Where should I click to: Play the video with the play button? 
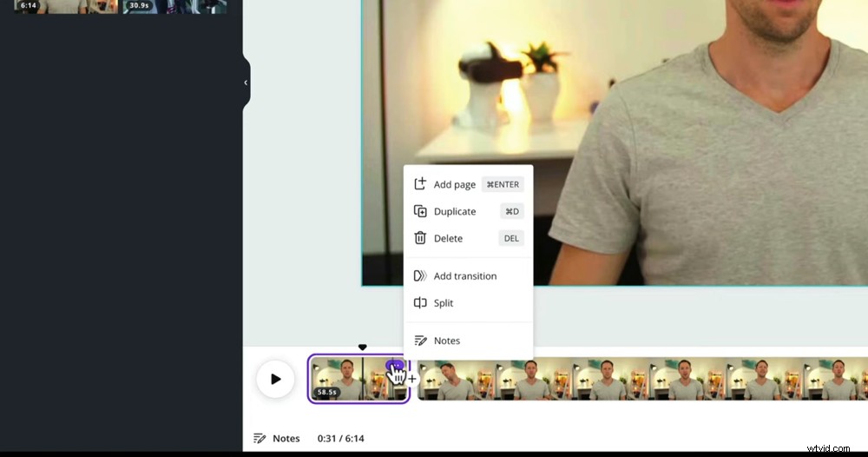click(x=275, y=379)
